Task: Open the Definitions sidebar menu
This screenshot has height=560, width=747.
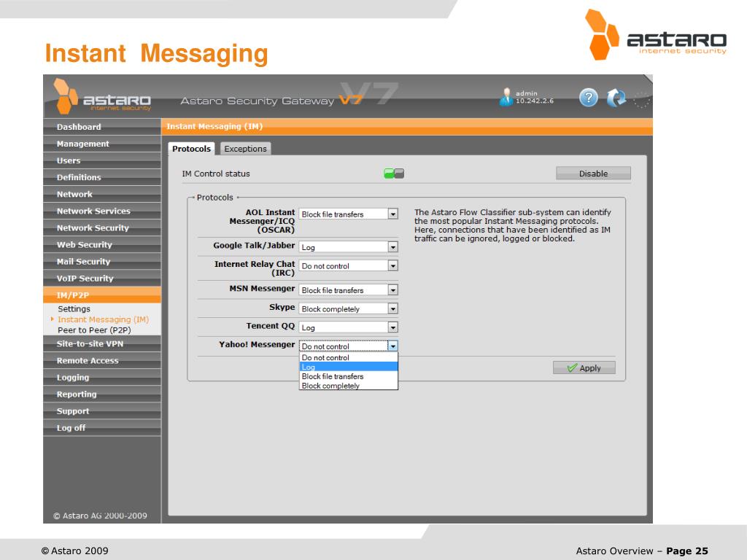Action: click(x=102, y=177)
